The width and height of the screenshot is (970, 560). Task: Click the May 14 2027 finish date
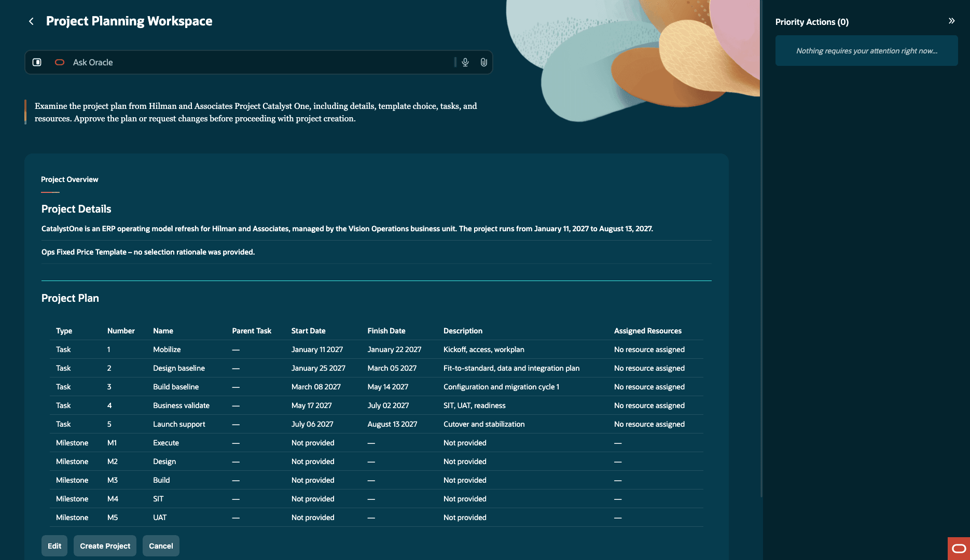click(x=387, y=387)
